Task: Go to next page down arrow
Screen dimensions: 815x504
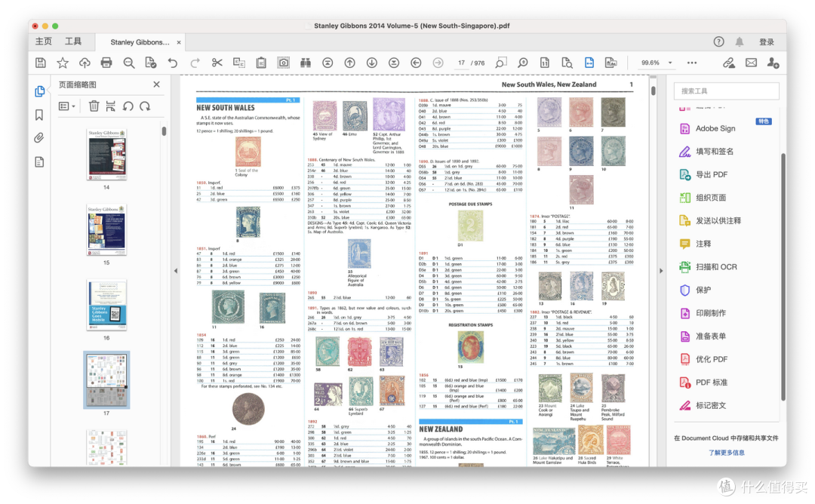Action: tap(371, 63)
